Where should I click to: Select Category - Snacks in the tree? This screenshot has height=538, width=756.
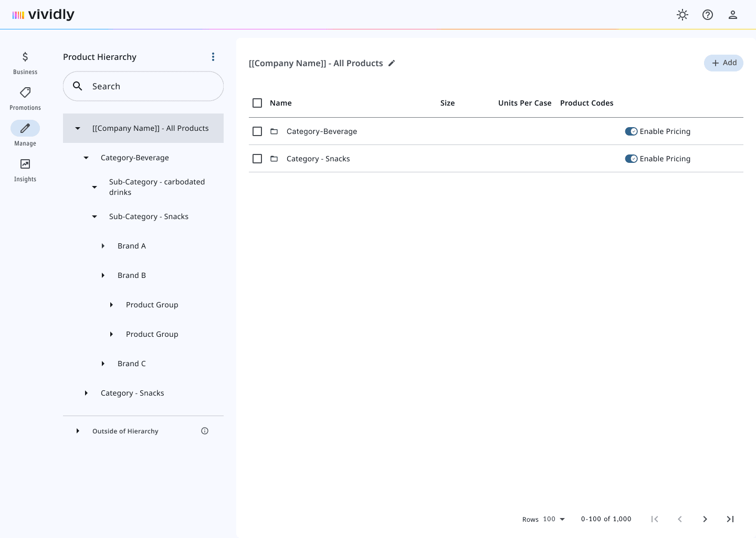point(132,393)
